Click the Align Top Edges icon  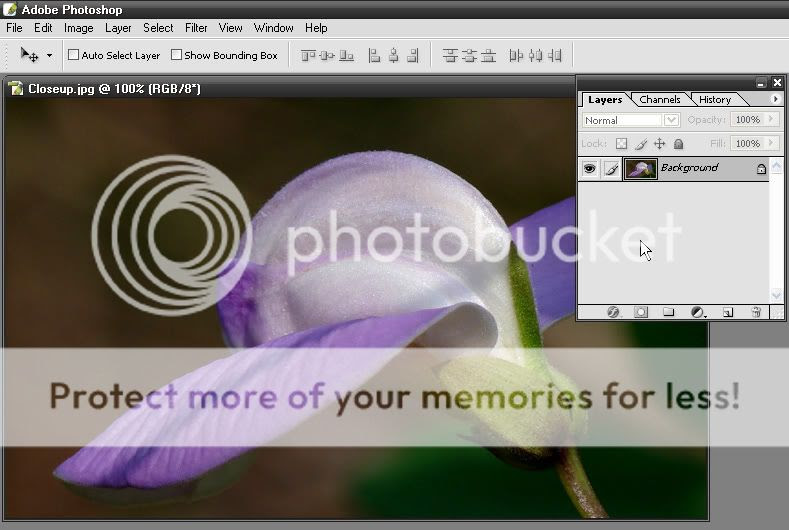coord(308,55)
